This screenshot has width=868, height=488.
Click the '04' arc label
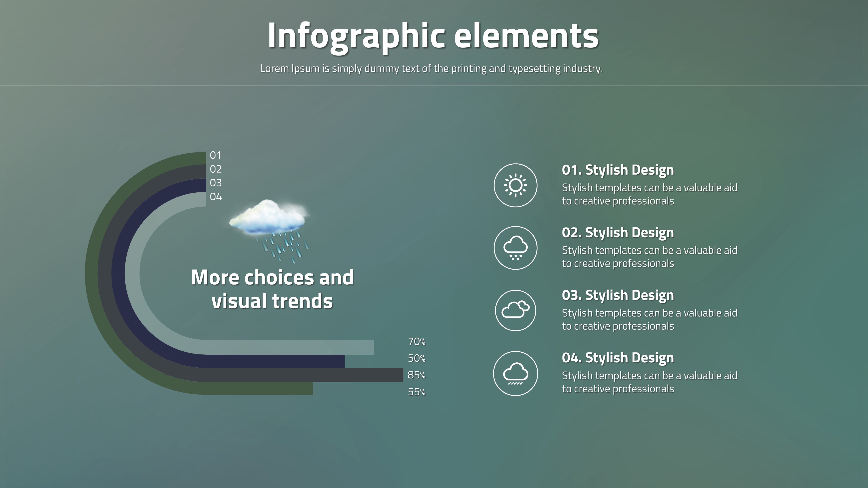[x=216, y=197]
